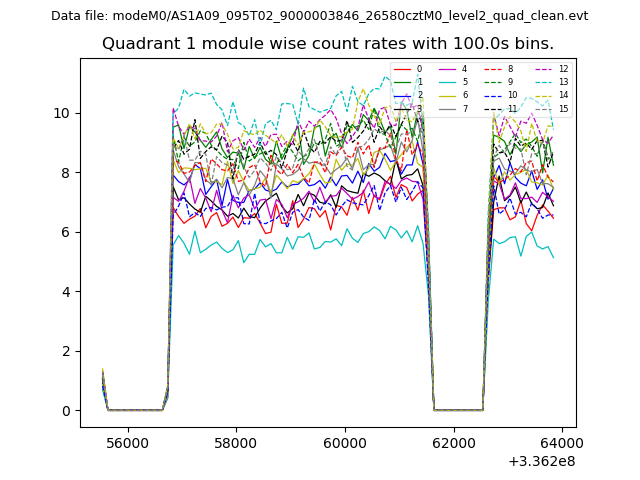Click the x-axis tick label 56000
This screenshot has width=640, height=480.
pos(129,441)
